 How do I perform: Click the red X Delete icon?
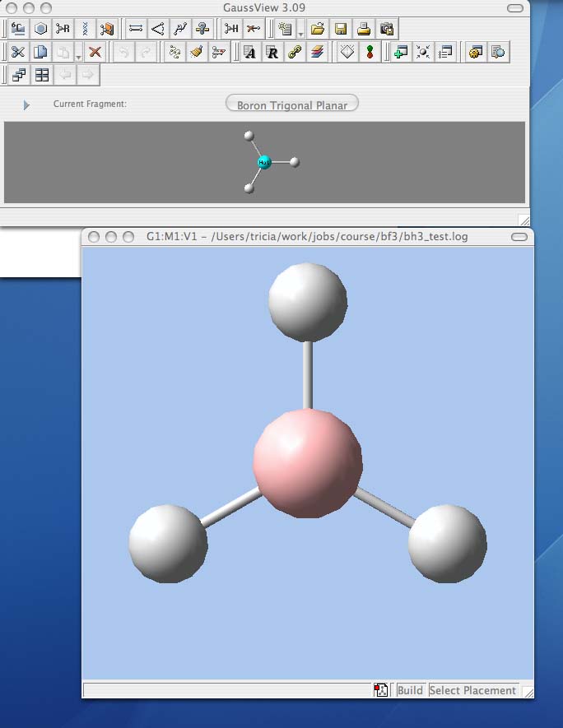[95, 52]
